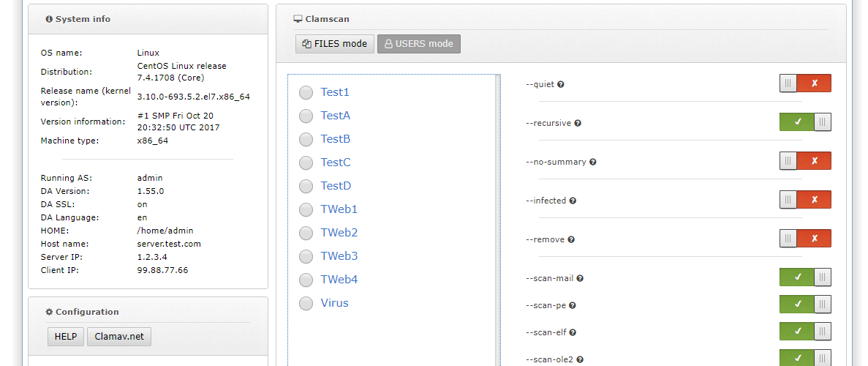
Task: Click the help icon beside --recursive
Action: (x=578, y=124)
